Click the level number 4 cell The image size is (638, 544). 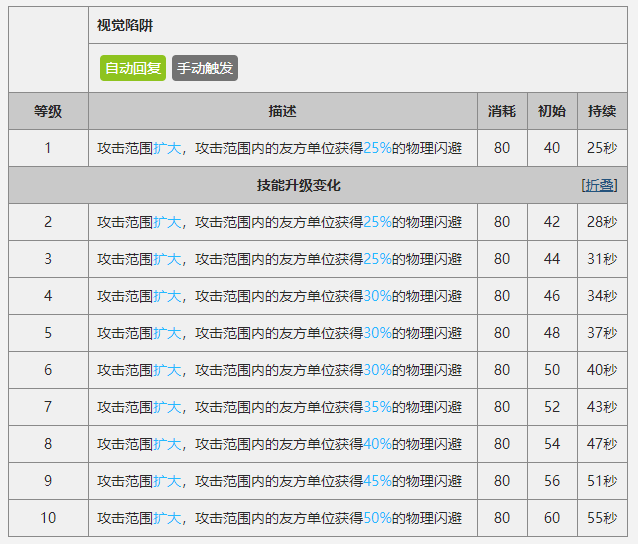coord(48,296)
